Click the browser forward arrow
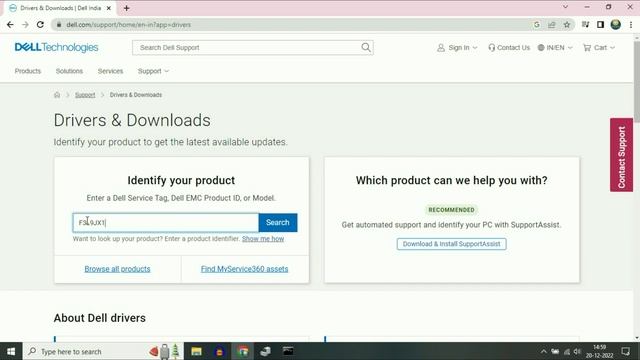Screen dimensions: 640x360 [25, 24]
